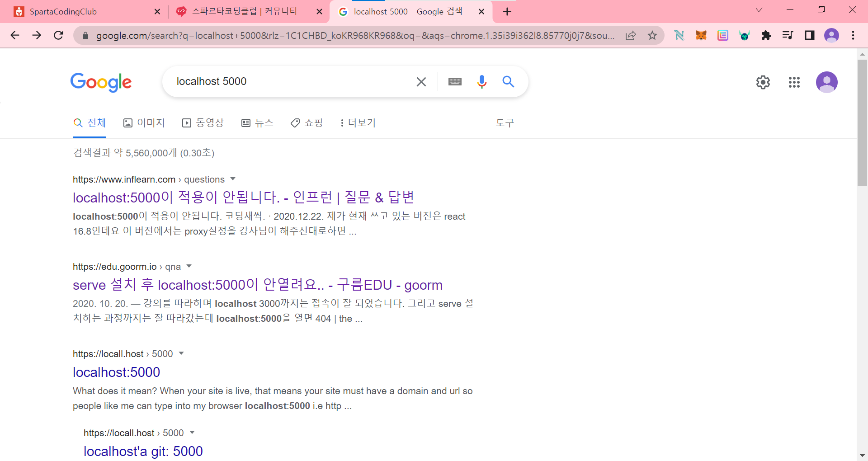Screen dimensions: 868x461
Task: Open the on-screen keyboard input tool
Action: [455, 82]
